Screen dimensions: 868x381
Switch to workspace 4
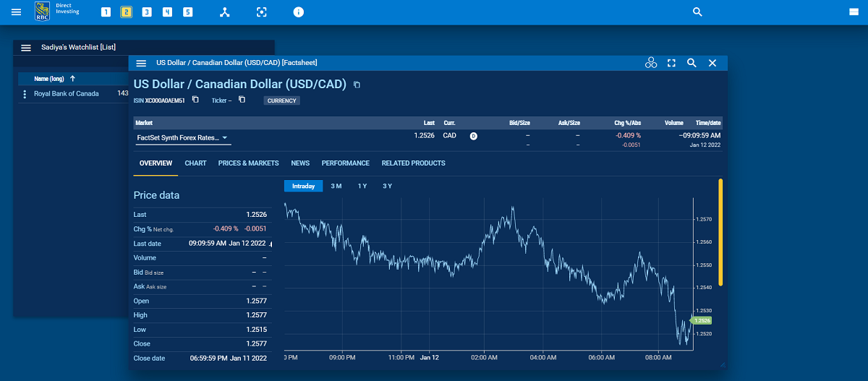click(167, 12)
